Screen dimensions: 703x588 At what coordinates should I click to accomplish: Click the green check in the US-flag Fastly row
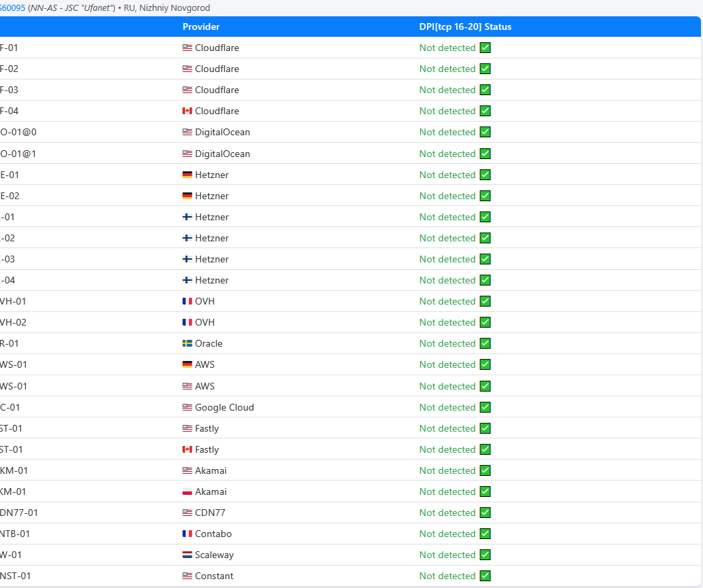pos(485,428)
